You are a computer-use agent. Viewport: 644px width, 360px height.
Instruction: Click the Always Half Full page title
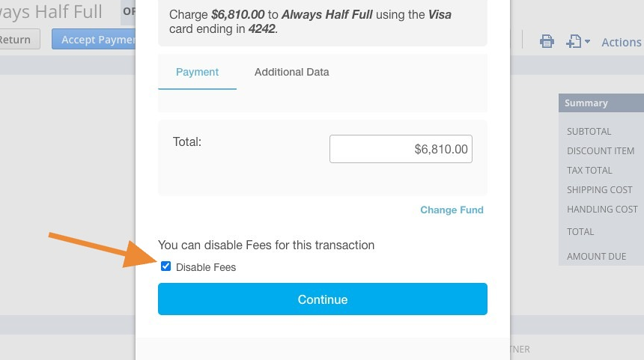pyautogui.click(x=51, y=11)
